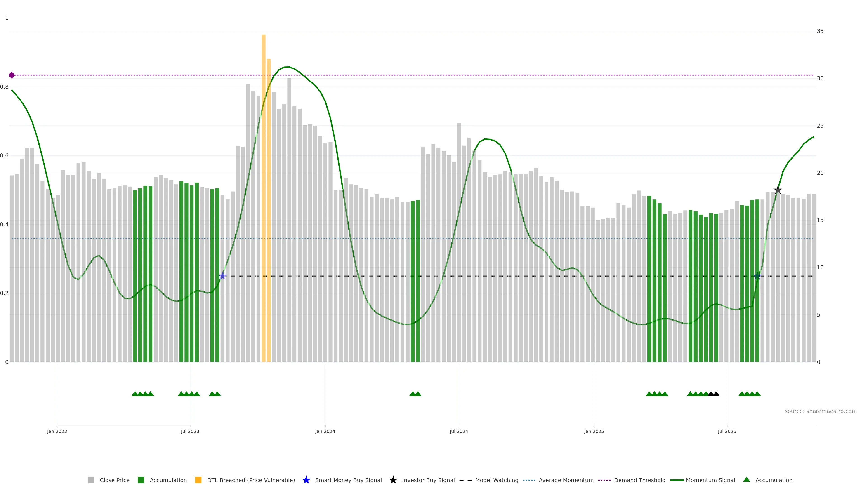
Task: Toggle the Close Price legend entry
Action: click(x=114, y=480)
